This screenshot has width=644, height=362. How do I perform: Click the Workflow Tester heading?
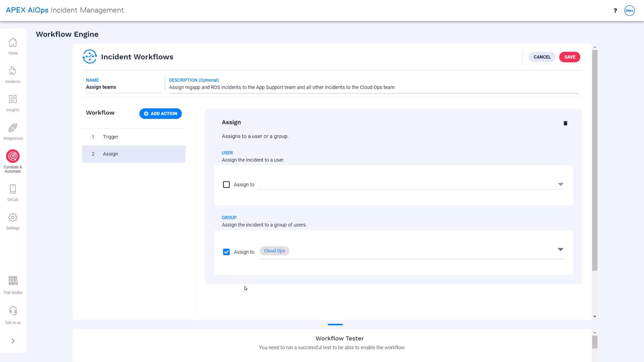339,339
